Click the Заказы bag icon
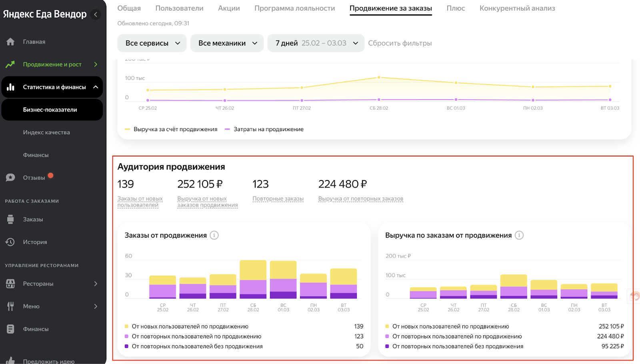Viewport: 640px width, 364px height. [10, 219]
